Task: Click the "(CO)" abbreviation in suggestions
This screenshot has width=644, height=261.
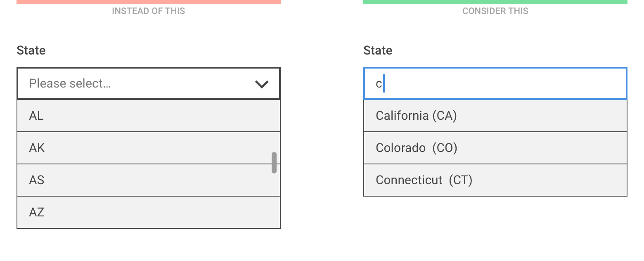Action: 445,148
